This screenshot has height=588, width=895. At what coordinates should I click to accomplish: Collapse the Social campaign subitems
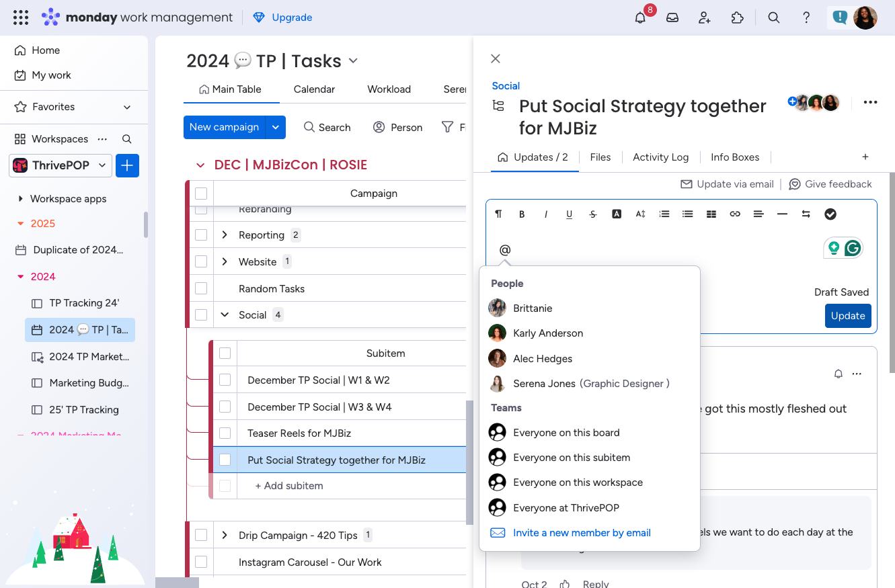click(x=225, y=315)
